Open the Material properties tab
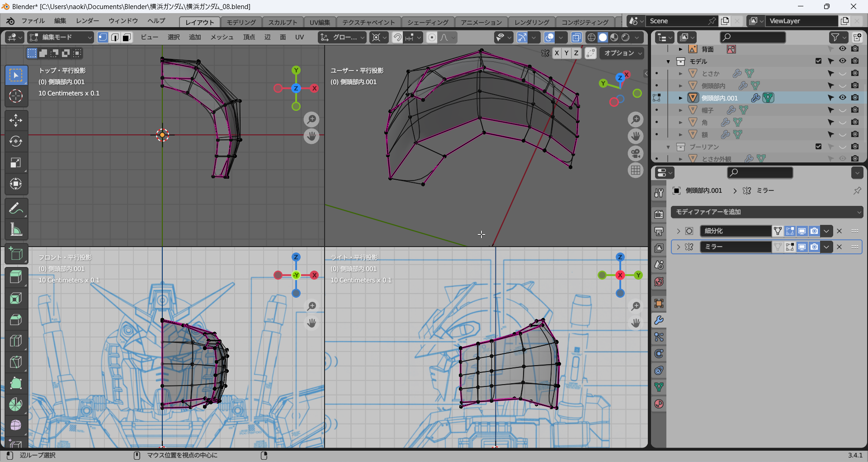Viewport: 868px width, 462px height. tap(659, 404)
